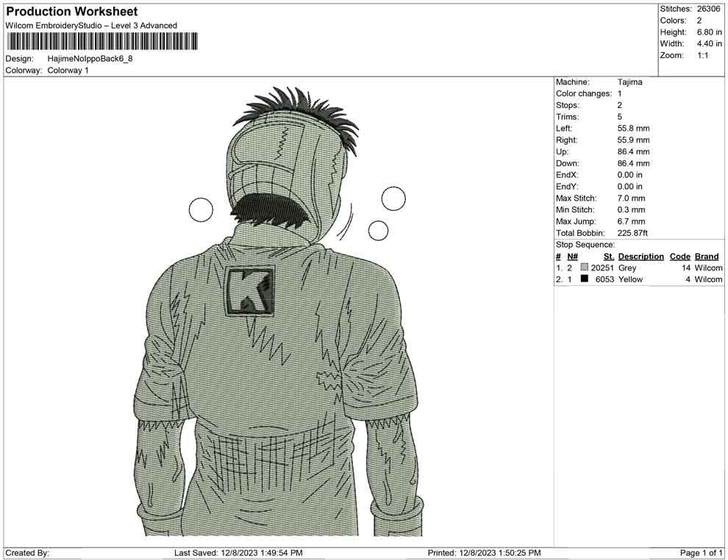The width and height of the screenshot is (728, 560).
Task: Click the EndY value '0.00 in'
Action: tap(630, 187)
